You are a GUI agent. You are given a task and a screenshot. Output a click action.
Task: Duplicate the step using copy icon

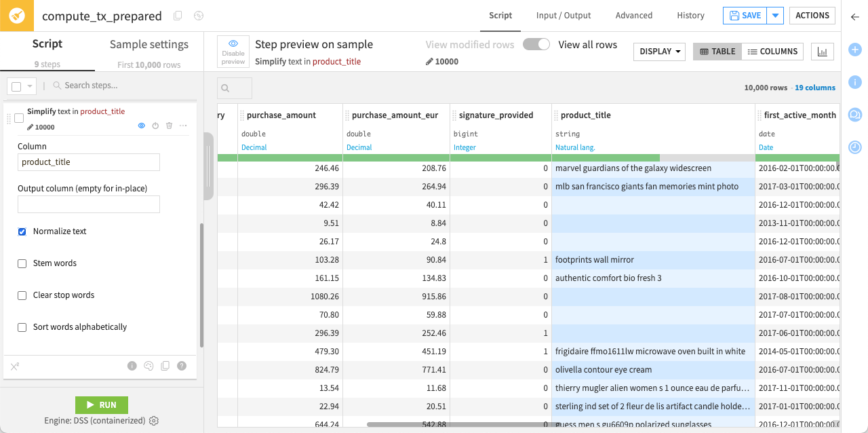click(165, 366)
